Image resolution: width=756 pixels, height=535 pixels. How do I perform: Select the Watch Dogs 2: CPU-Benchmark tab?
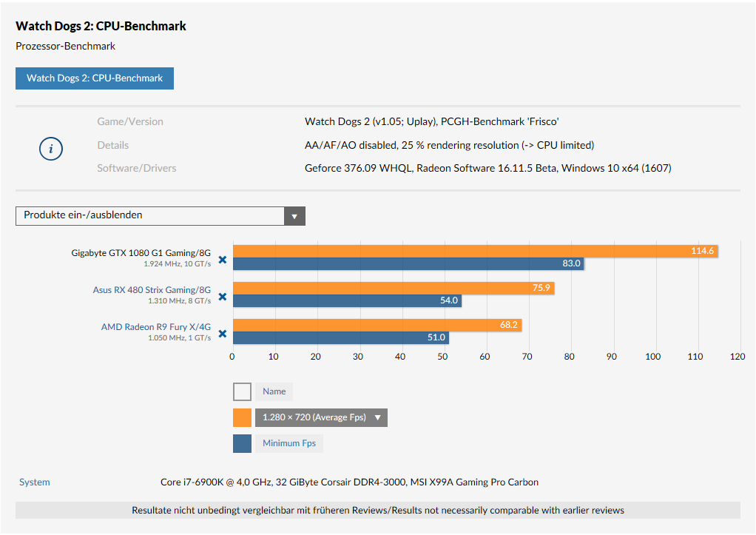[x=95, y=78]
